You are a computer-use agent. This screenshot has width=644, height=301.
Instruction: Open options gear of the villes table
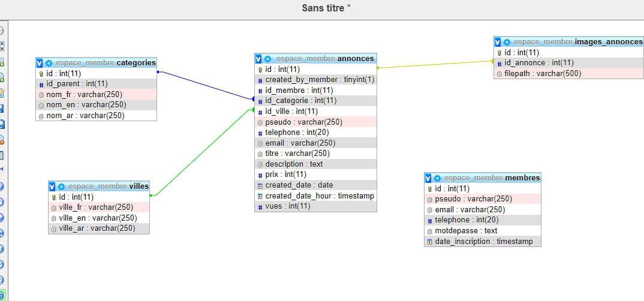[62, 186]
